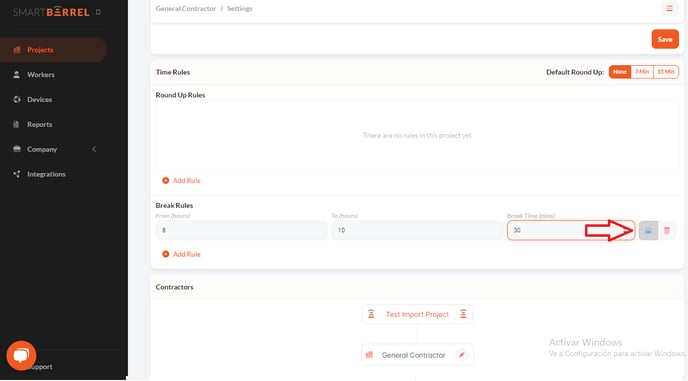
Task: Click the Time Rules section header
Action: point(173,72)
